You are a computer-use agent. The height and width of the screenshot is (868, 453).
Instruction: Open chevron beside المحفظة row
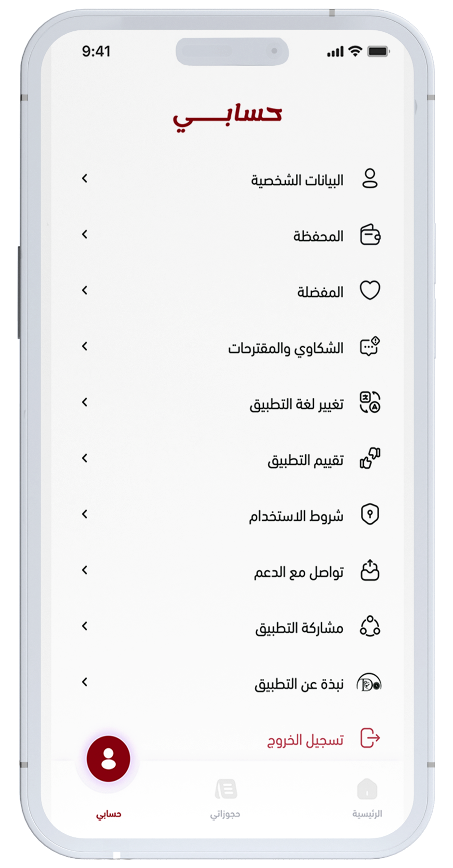point(85,235)
